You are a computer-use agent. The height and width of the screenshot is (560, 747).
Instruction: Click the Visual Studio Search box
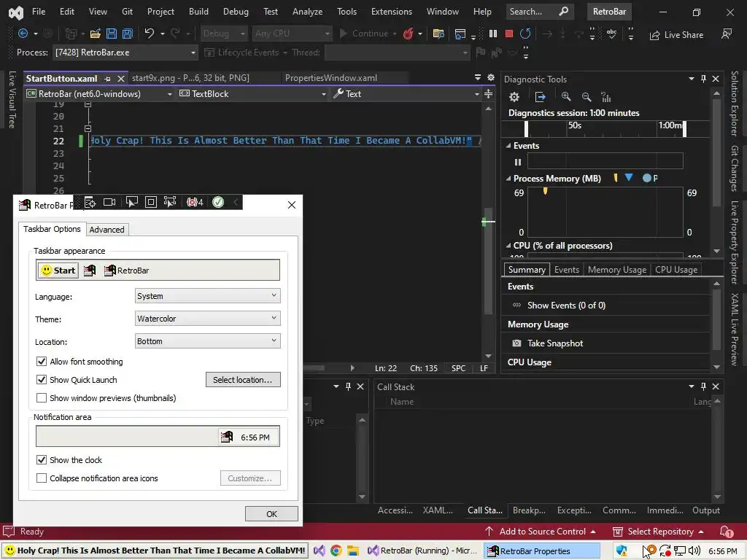(x=539, y=12)
